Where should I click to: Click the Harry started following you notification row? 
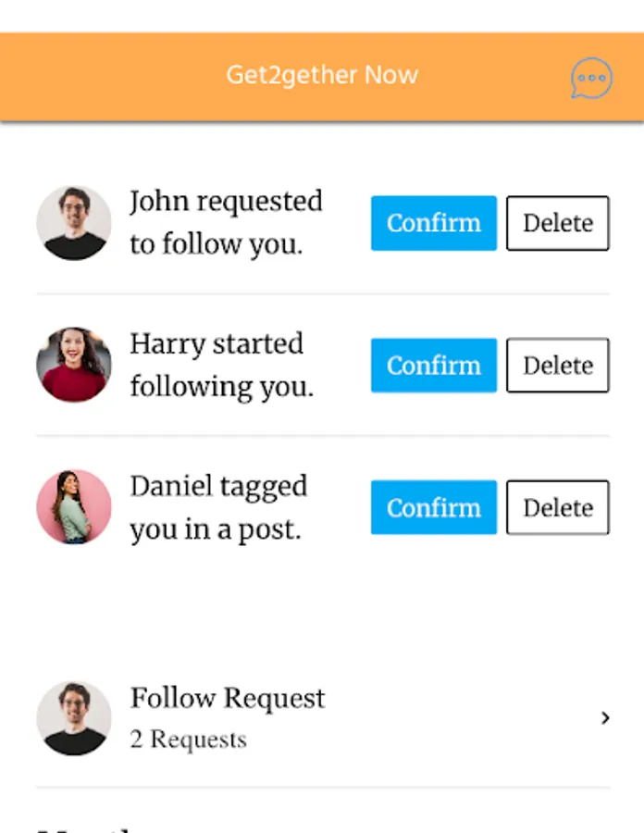pyautogui.click(x=218, y=365)
